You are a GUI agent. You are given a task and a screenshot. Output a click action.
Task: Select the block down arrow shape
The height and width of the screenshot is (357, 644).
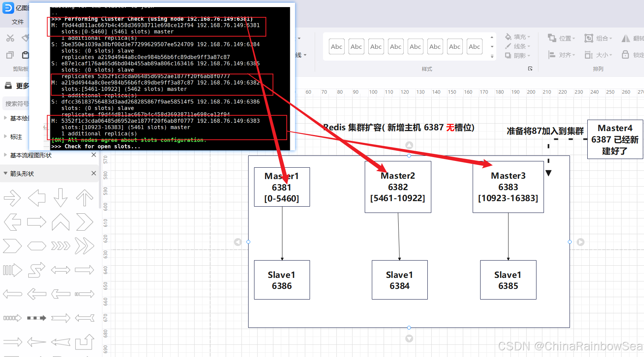(61, 198)
